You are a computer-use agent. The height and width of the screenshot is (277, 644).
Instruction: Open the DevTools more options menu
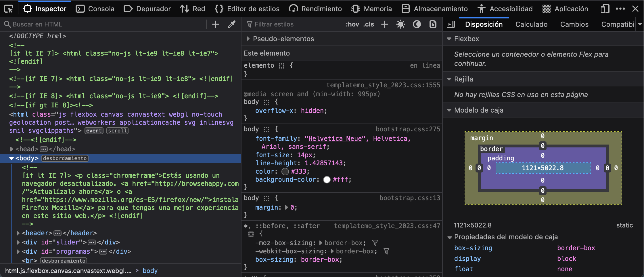tap(620, 9)
